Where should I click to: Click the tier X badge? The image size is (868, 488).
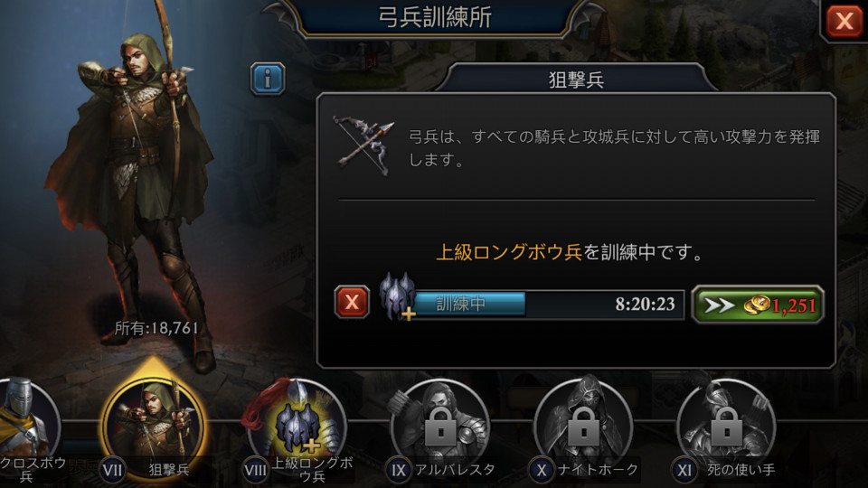tap(541, 470)
